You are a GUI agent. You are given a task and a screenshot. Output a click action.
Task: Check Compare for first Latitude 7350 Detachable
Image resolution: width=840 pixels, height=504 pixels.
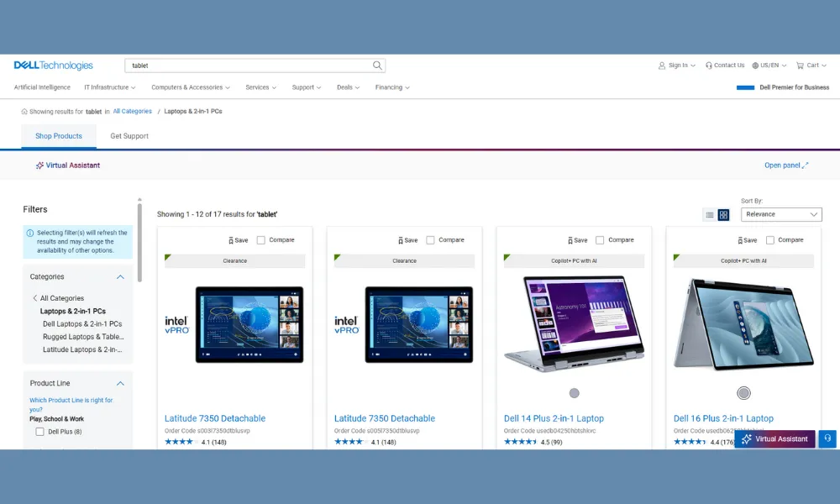(x=261, y=240)
